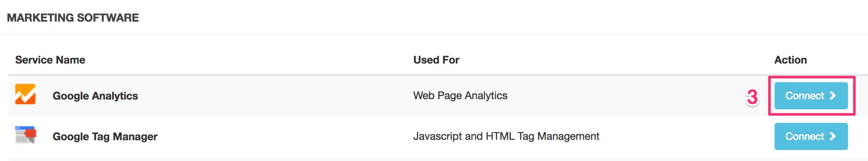Screen dimensions: 868x161
Task: Open the Google Tag Manager service name
Action: coord(105,137)
